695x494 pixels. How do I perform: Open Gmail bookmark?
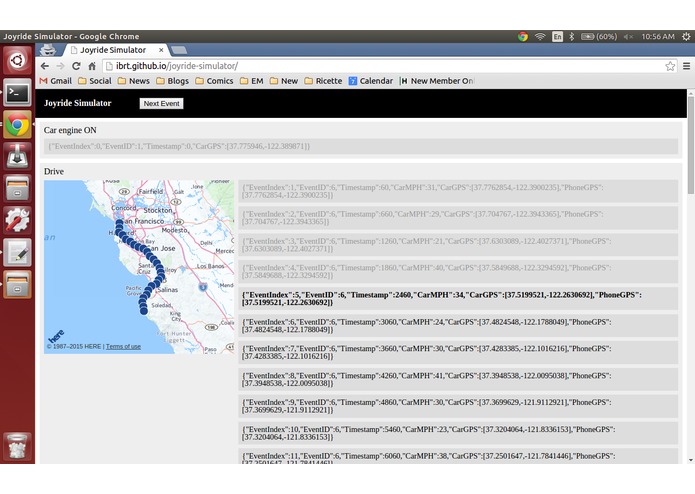click(56, 81)
